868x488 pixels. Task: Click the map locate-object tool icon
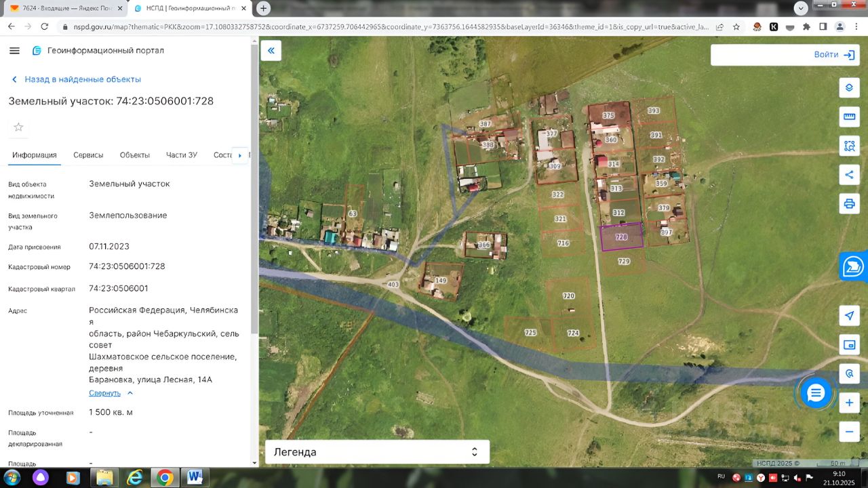(849, 373)
